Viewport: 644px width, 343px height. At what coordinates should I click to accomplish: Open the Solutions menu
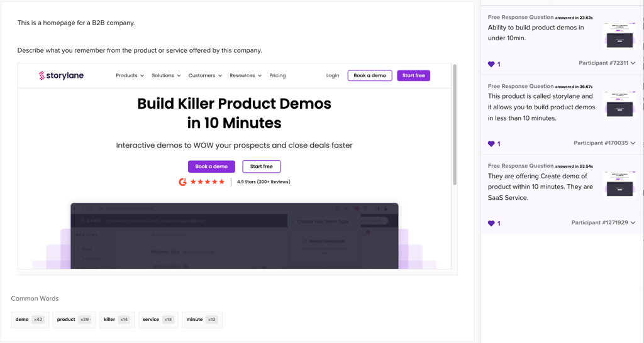click(166, 75)
